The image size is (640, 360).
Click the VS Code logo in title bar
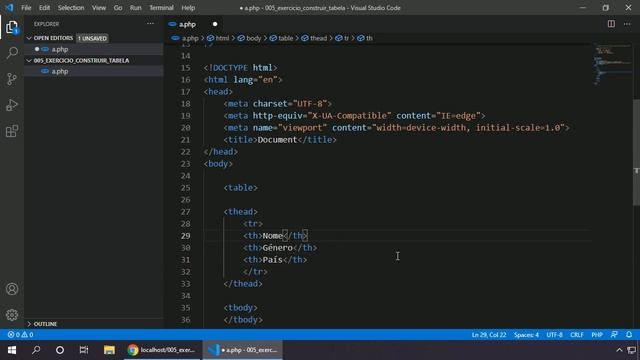(x=9, y=7)
